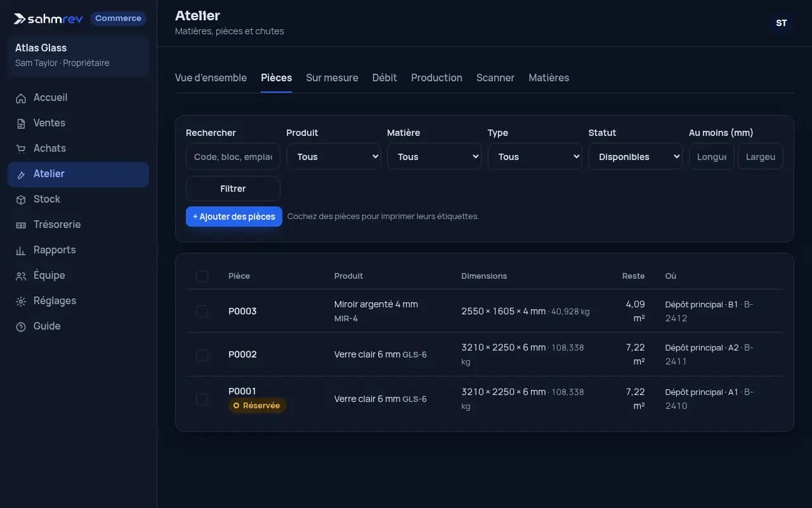Open the Statut dropdown showing Disponibles
812x508 pixels.
(636, 157)
